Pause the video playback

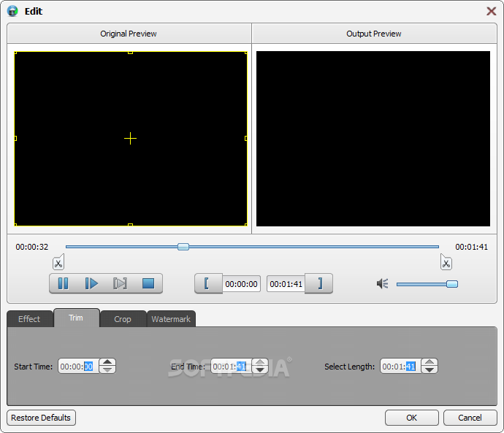[x=63, y=283]
